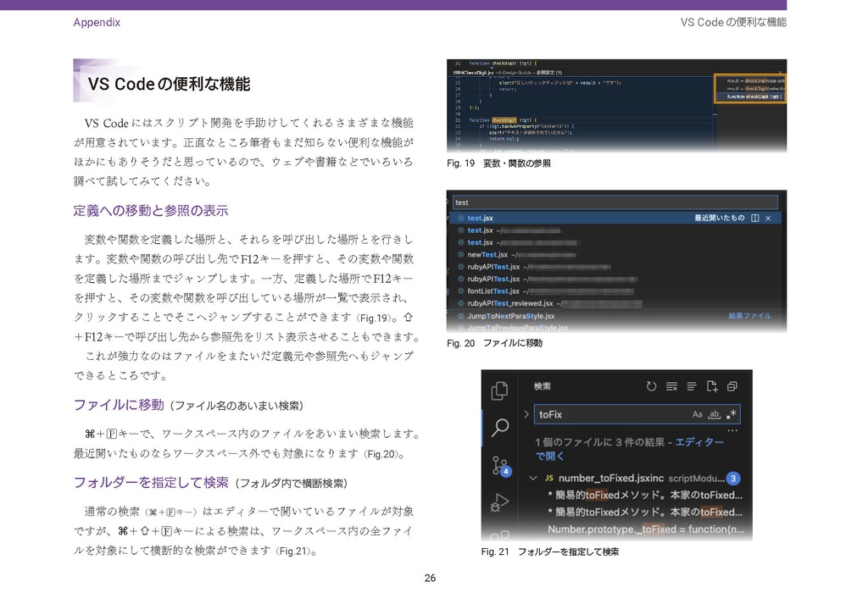Toggle whole word match option
This screenshot has height=615, width=868.
coord(715,414)
